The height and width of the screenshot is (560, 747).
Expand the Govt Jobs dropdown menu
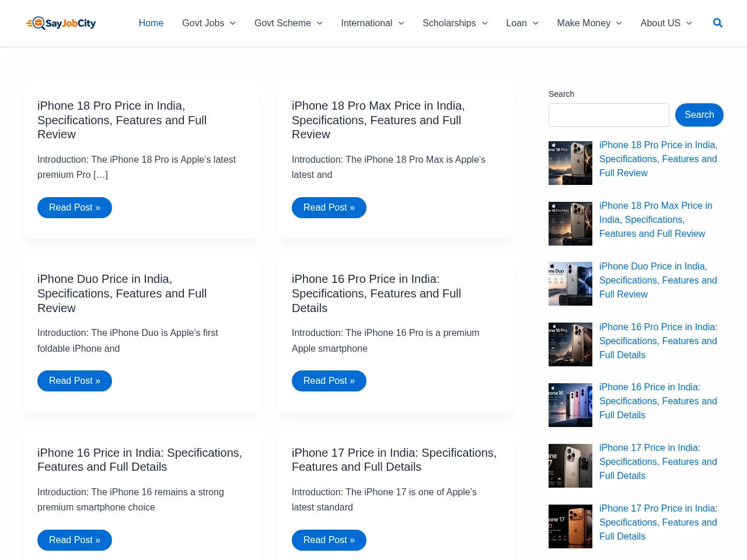[209, 23]
